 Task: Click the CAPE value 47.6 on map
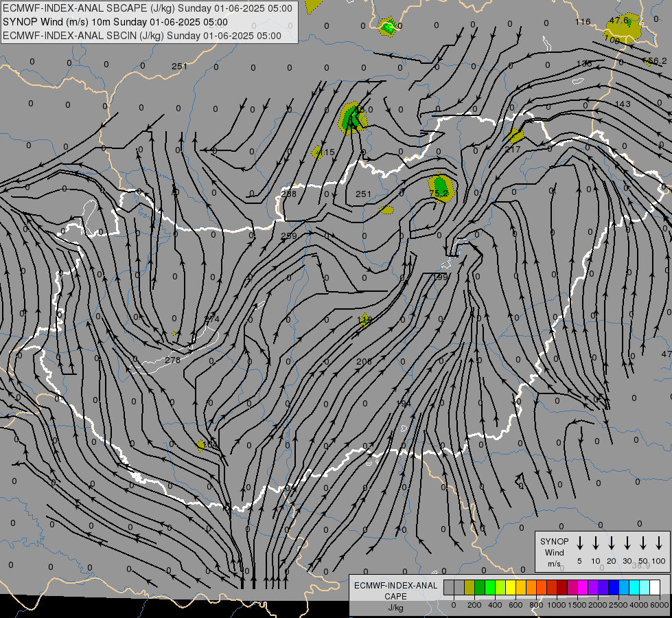[618, 20]
